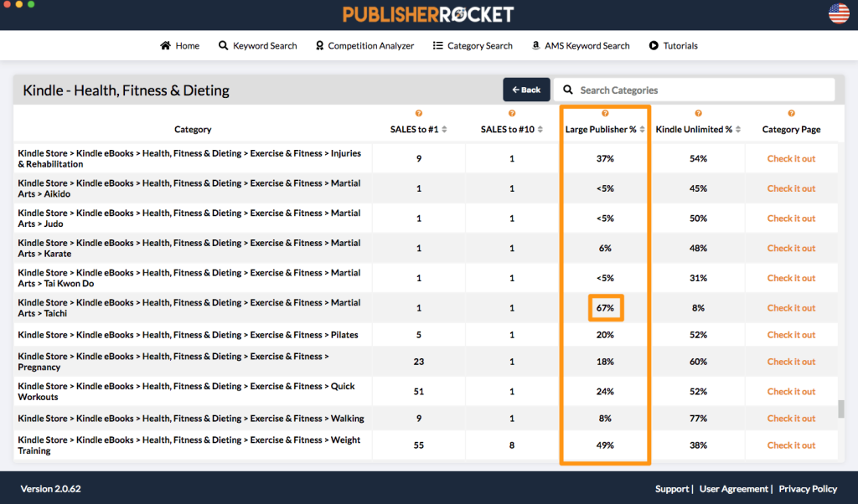Select the Martial Arts > Tai Kwon Do category text

(x=189, y=278)
